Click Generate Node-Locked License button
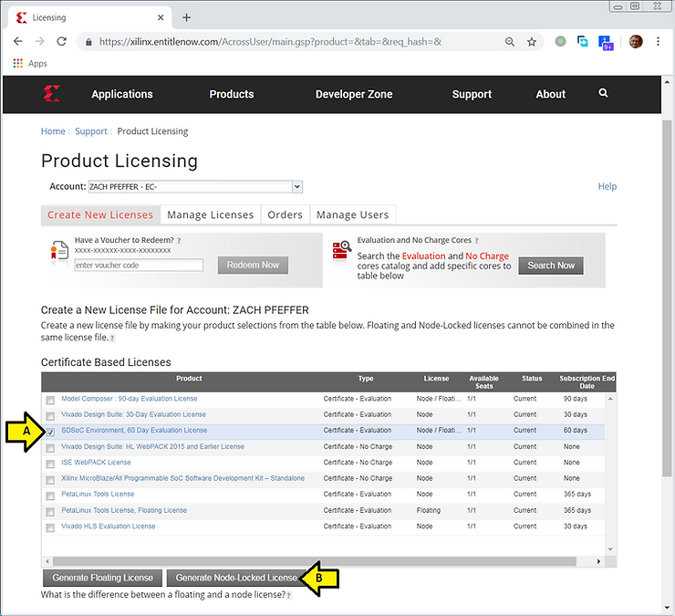 236,578
